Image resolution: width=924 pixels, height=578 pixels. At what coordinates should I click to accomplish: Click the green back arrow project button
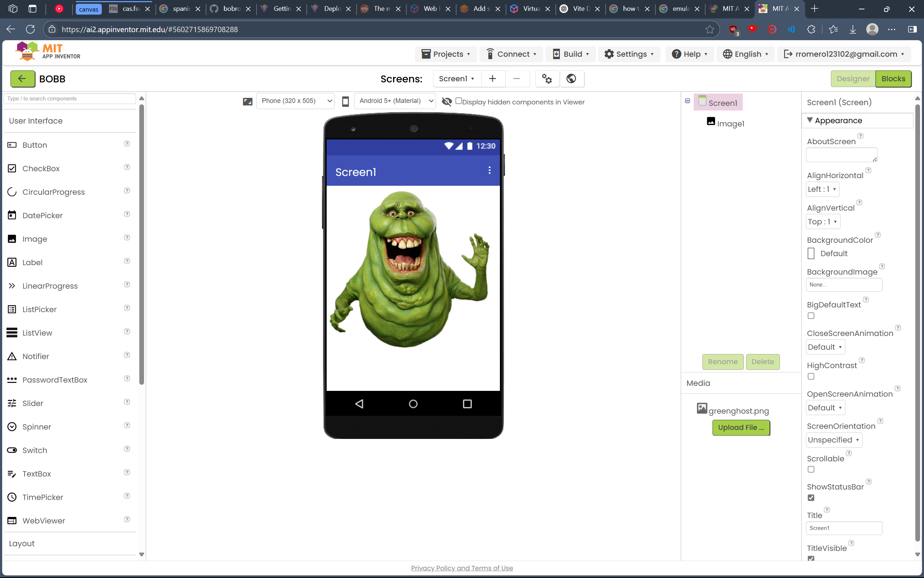click(22, 79)
